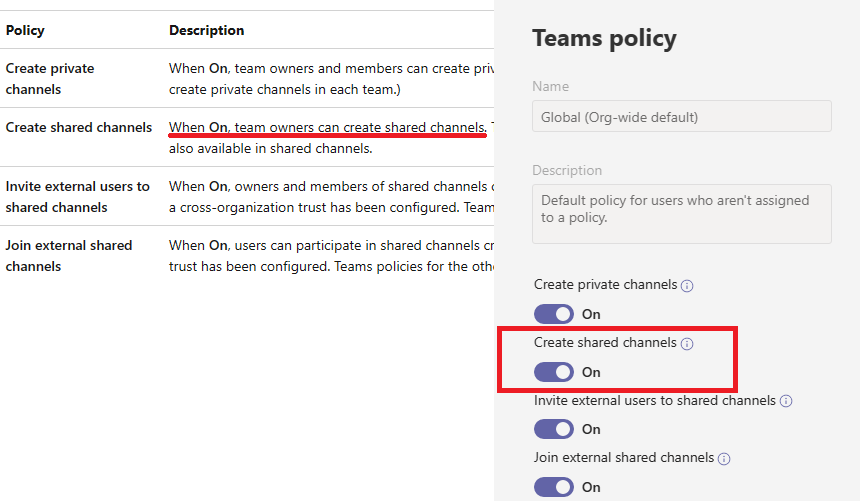Toggle Invite external users to shared channels
Image resolution: width=860 pixels, height=501 pixels.
pos(554,429)
